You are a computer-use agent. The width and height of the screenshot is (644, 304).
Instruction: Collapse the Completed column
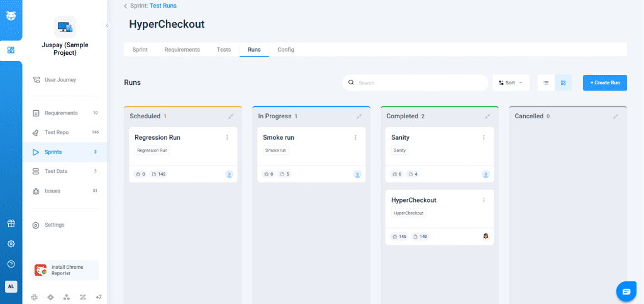coord(487,116)
